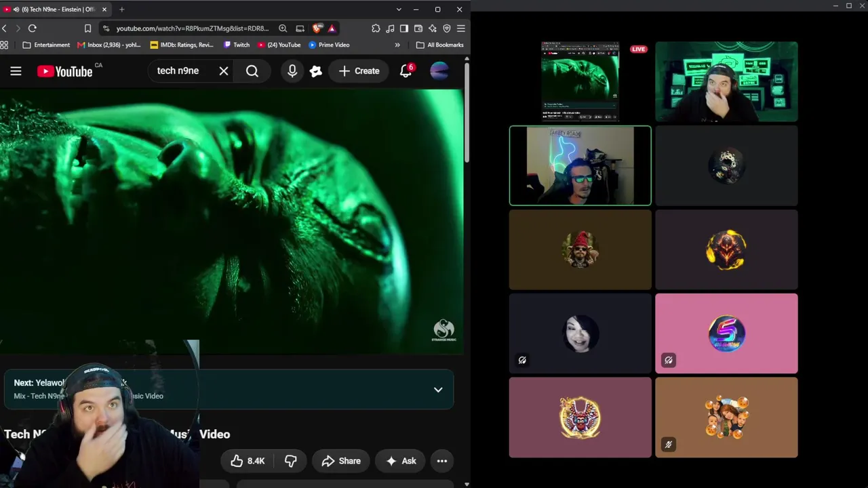Select the sunglasses participant webcam tile
The image size is (868, 488).
[580, 165]
